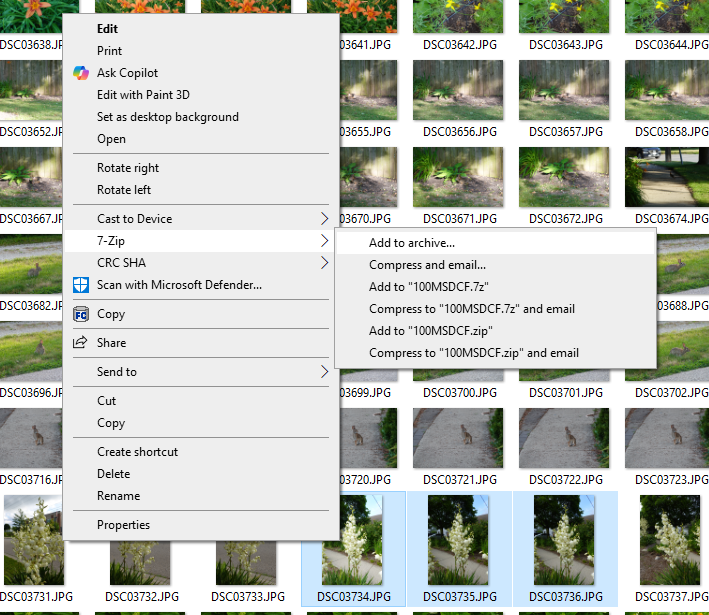Image resolution: width=709 pixels, height=615 pixels.
Task: Choose Ask Copilot menu entry
Action: coord(201,73)
